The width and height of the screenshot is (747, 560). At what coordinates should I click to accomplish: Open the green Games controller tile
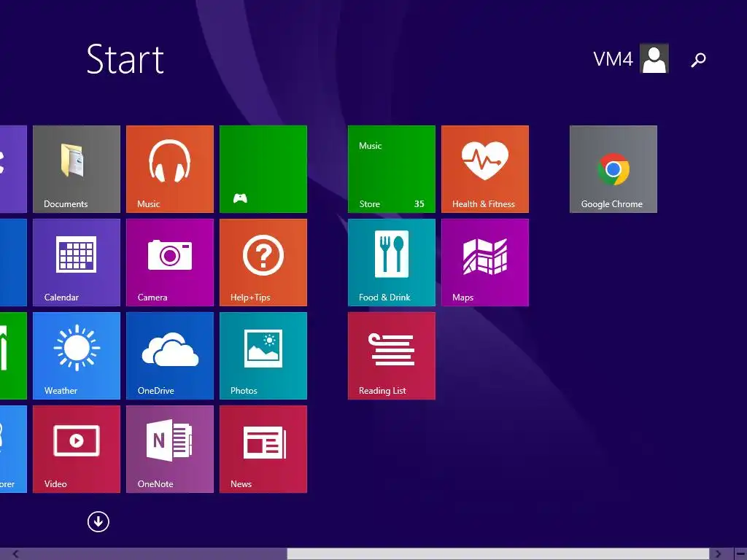click(x=263, y=169)
